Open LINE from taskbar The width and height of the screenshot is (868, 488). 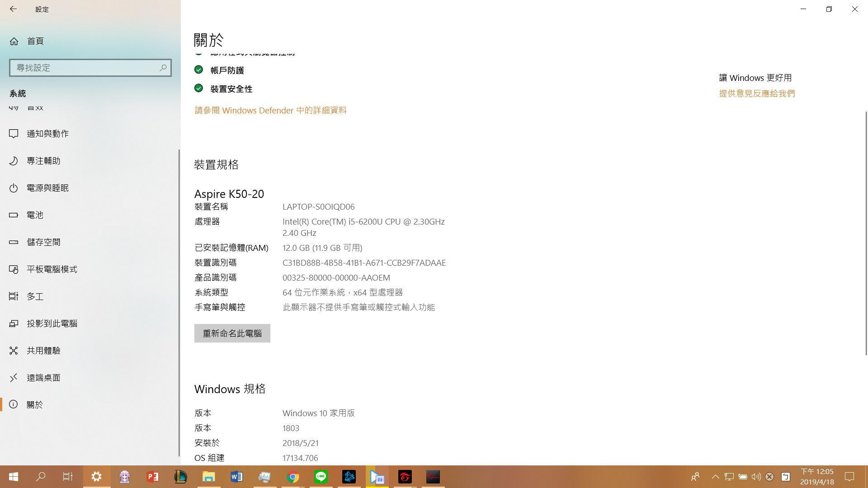tap(321, 477)
